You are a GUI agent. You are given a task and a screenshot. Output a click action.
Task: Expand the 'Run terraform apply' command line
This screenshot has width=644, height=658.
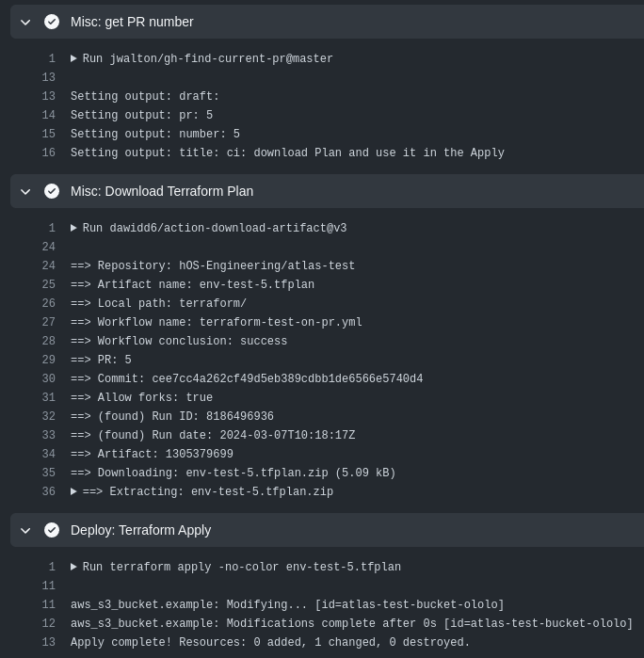coord(74,567)
